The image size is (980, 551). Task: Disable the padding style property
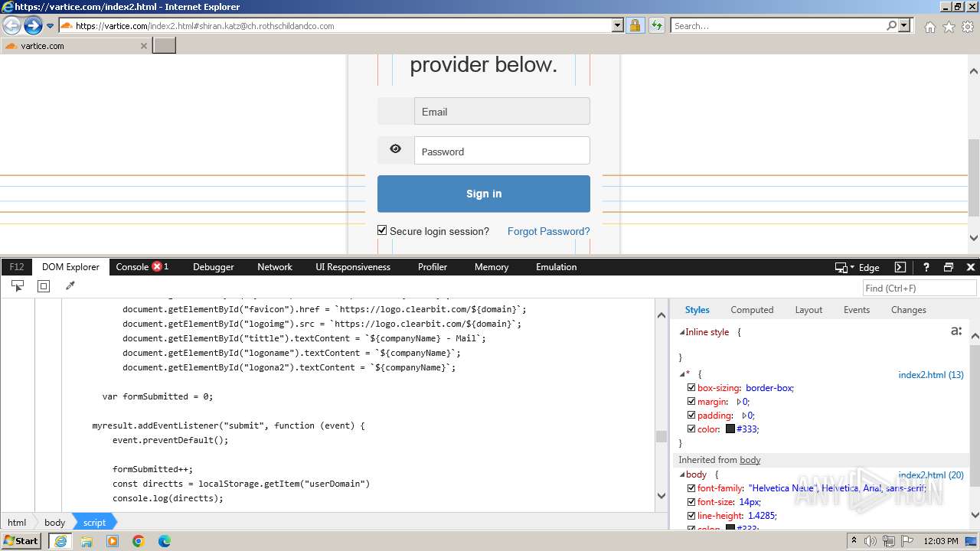[x=691, y=416]
